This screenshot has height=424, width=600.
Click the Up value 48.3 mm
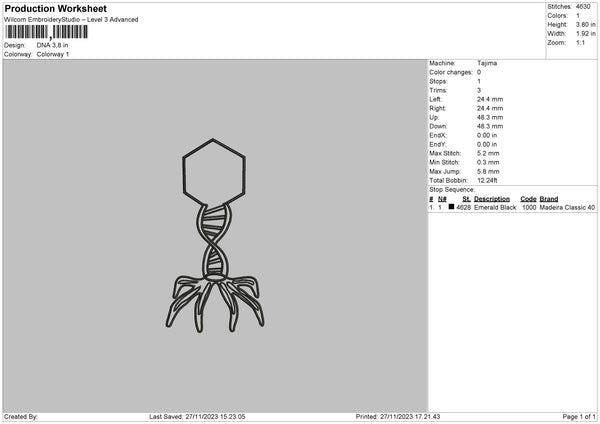(x=490, y=117)
